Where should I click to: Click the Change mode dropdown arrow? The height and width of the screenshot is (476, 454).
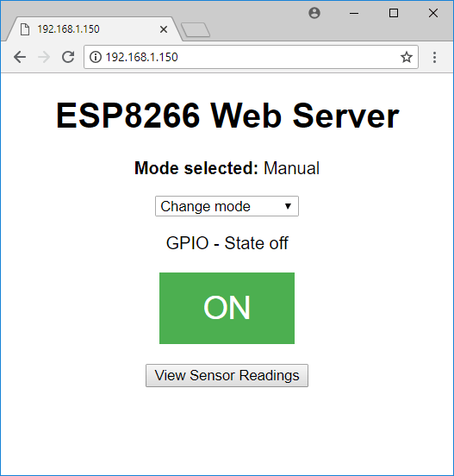tap(288, 206)
